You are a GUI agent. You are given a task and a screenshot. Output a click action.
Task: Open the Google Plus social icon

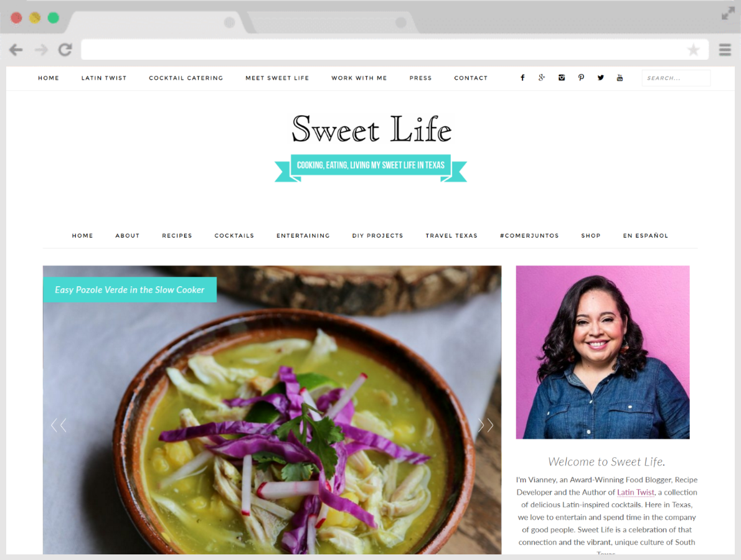pyautogui.click(x=542, y=77)
